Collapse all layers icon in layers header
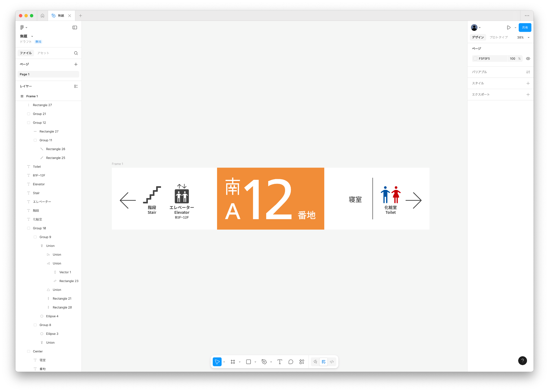 point(76,86)
